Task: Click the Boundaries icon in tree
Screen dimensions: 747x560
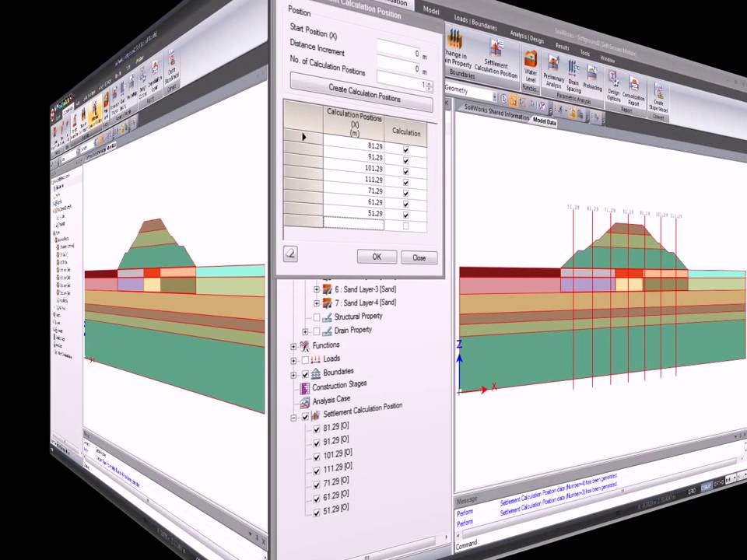Action: (x=315, y=373)
